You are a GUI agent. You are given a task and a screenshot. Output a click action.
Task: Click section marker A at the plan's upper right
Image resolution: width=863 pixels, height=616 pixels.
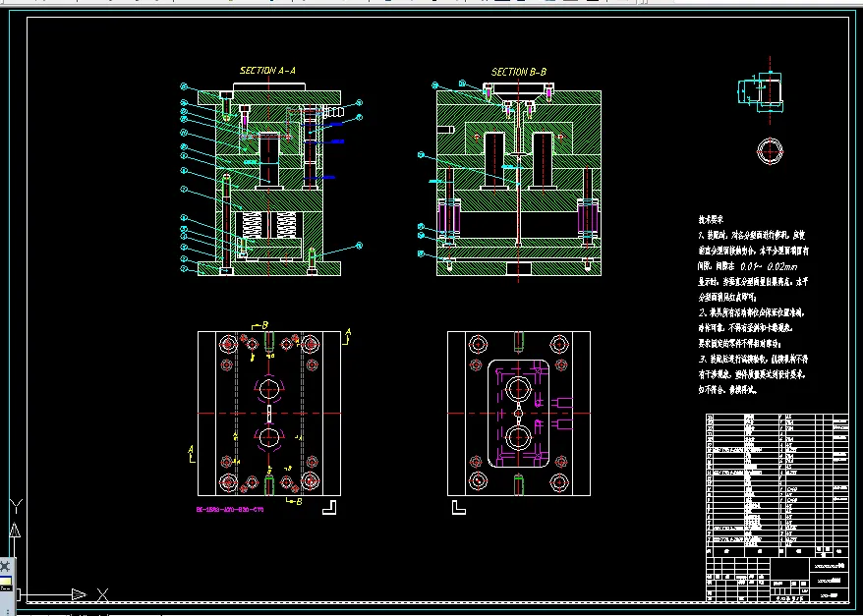(347, 337)
